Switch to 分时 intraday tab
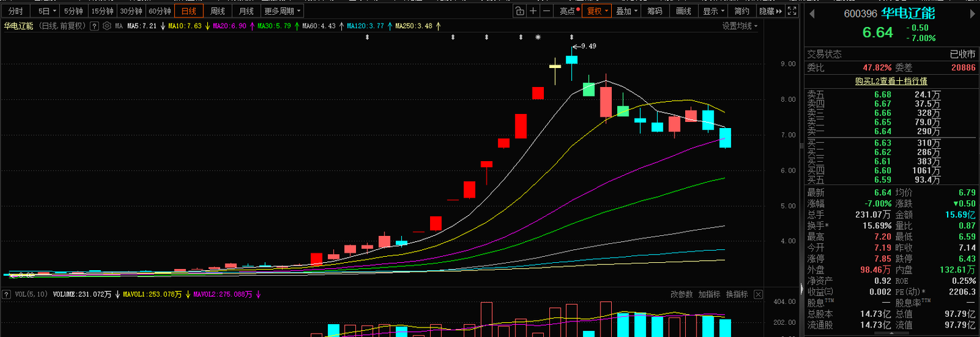Image resolution: width=980 pixels, height=337 pixels. [x=15, y=11]
